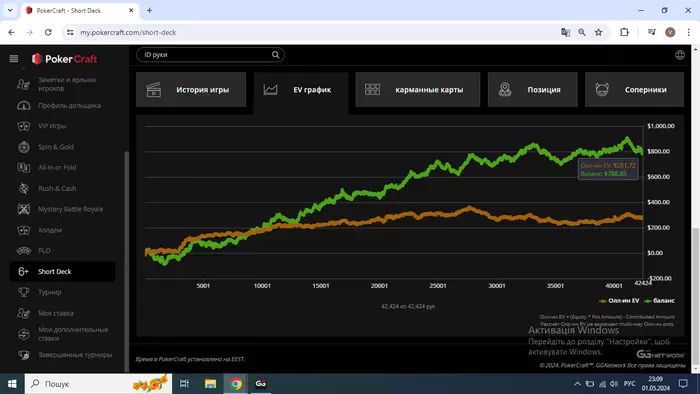
Task: Open staker profile gauge icon
Action: [24, 106]
